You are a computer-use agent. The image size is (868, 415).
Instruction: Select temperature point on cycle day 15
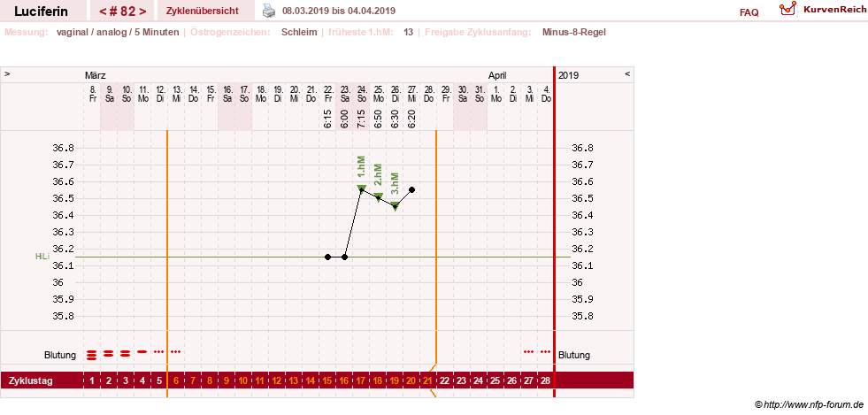coord(327,257)
